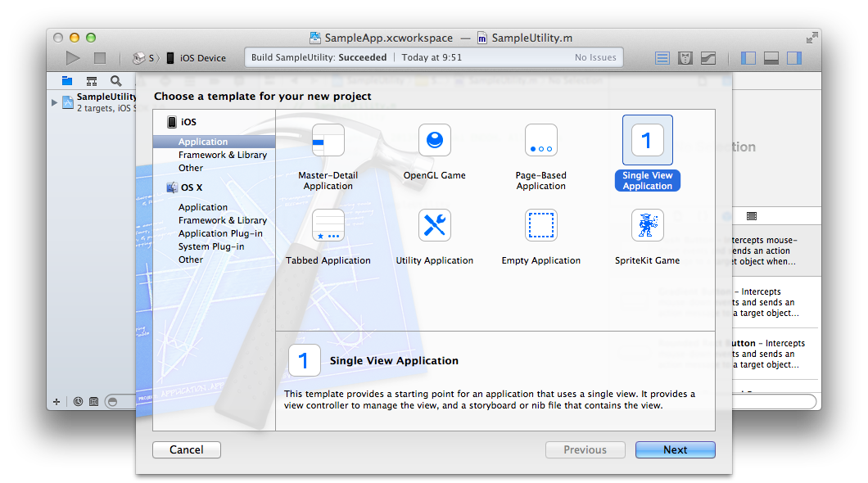Select the standard editor mode icon

(662, 58)
